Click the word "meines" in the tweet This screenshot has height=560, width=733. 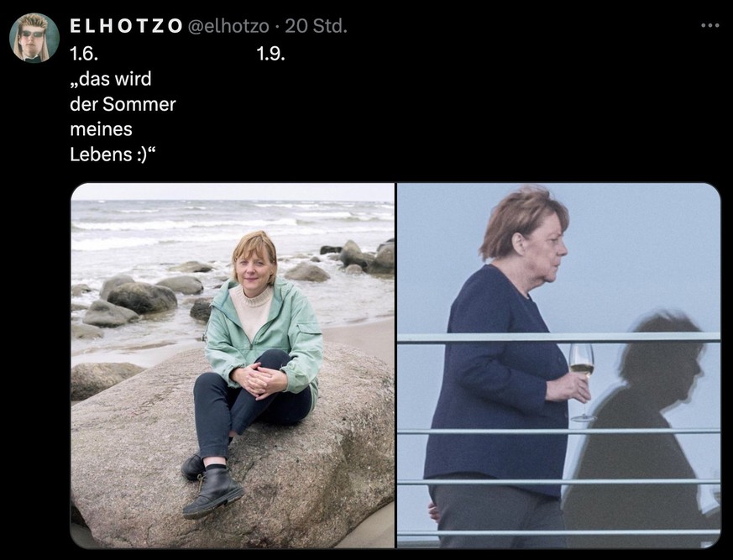point(101,129)
